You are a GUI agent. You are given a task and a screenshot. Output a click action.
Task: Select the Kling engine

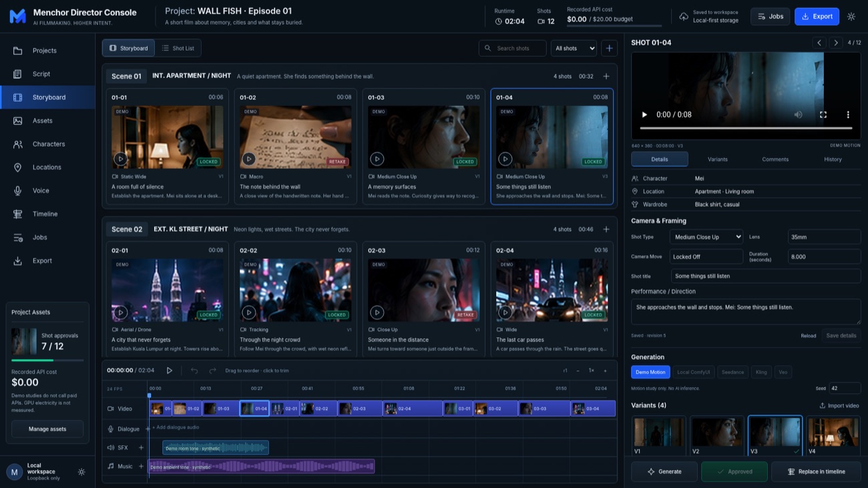(761, 372)
